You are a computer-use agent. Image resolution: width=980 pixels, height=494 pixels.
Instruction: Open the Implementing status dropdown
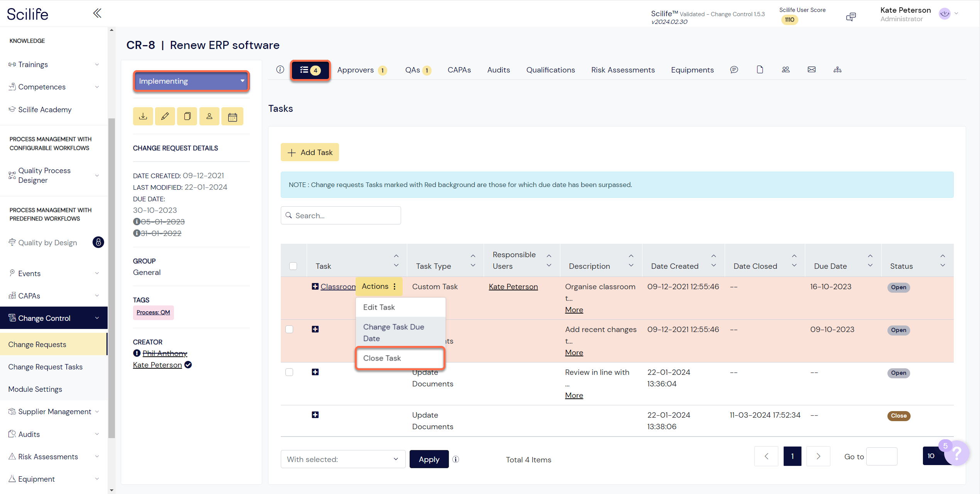pyautogui.click(x=191, y=81)
